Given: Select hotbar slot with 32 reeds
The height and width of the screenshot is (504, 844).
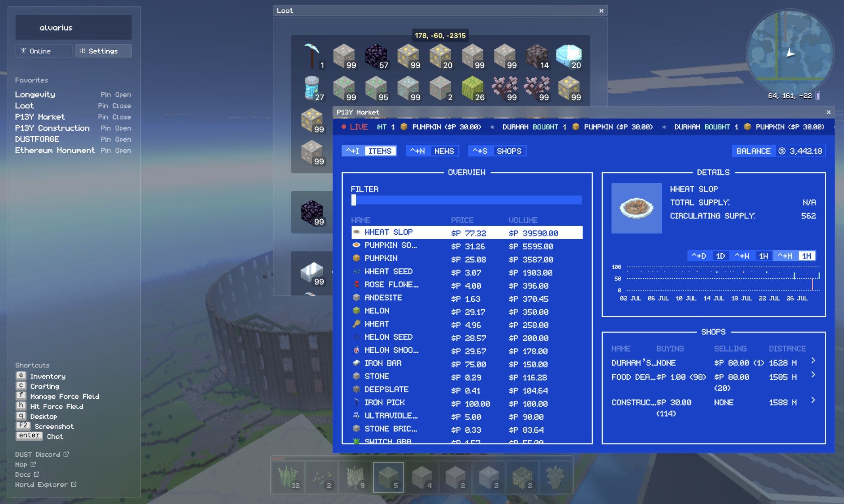Looking at the screenshot, I should click(x=288, y=477).
